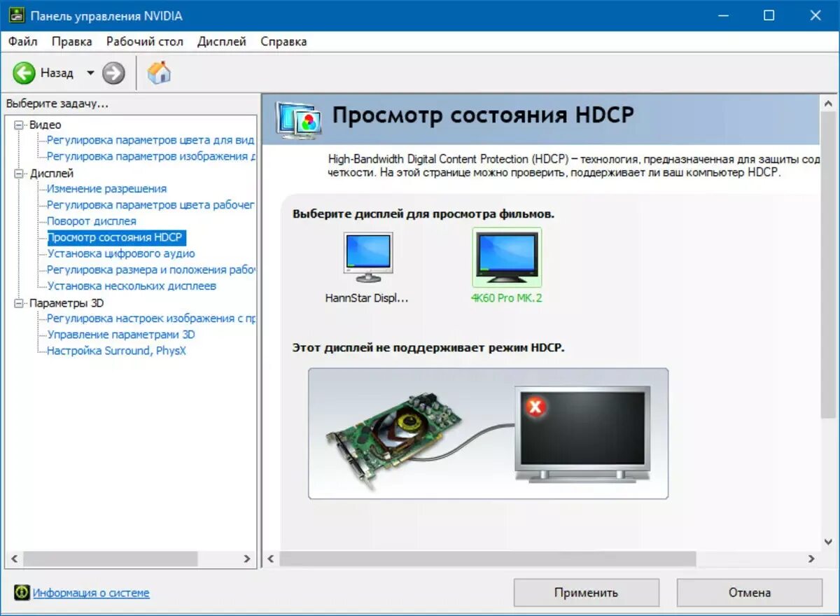
Task: Click the text 'Этот дисплей не поддерживает режим HDCP.'
Action: tap(428, 347)
